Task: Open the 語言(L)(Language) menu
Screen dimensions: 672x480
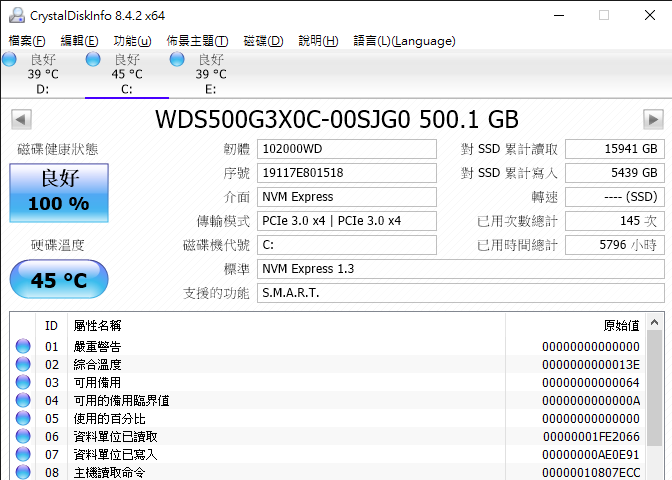Action: pos(404,41)
